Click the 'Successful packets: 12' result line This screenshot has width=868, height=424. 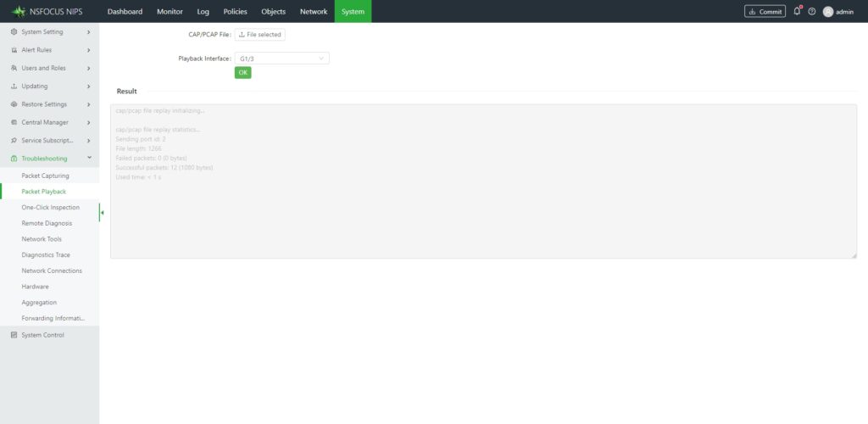164,167
